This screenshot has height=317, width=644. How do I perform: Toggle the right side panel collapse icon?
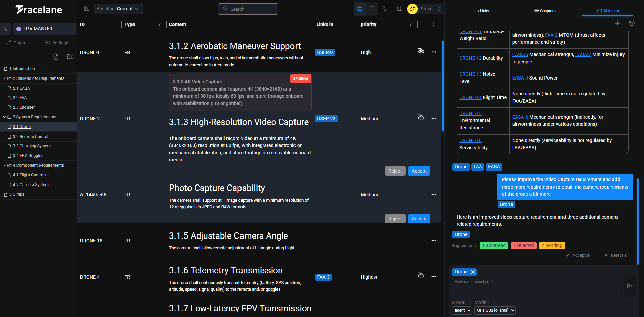[399, 8]
